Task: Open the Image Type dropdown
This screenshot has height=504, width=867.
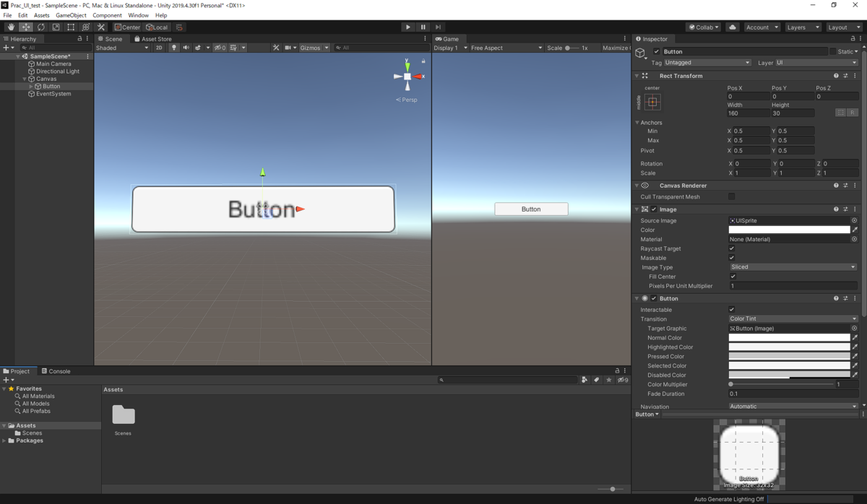Action: point(793,267)
